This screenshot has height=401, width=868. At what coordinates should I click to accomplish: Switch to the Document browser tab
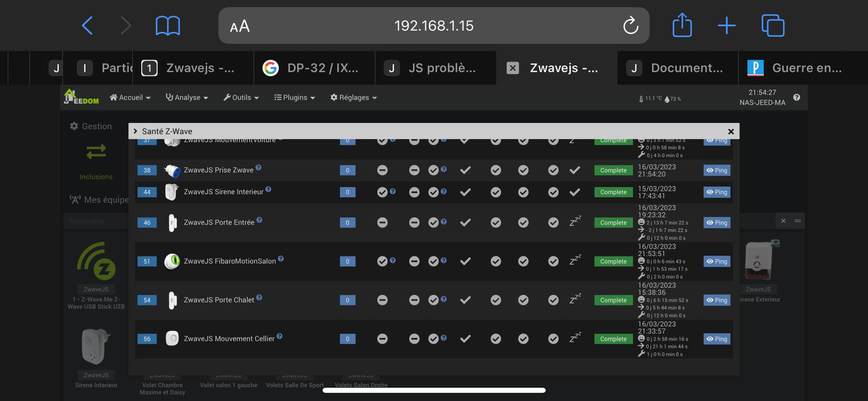coord(677,68)
